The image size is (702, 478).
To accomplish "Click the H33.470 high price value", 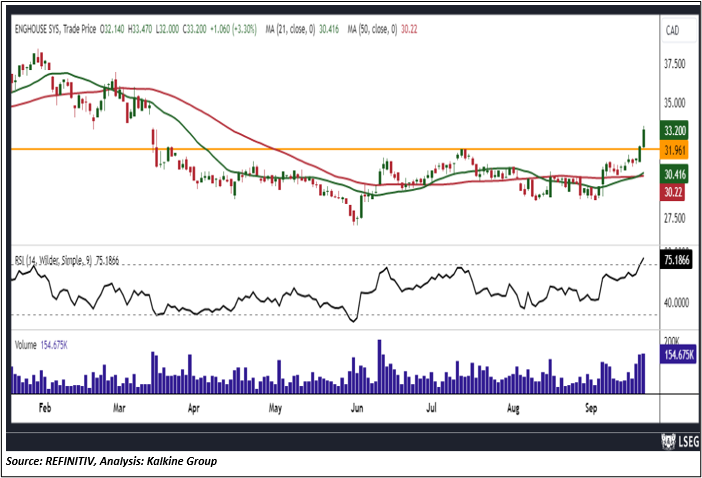I will coord(140,30).
